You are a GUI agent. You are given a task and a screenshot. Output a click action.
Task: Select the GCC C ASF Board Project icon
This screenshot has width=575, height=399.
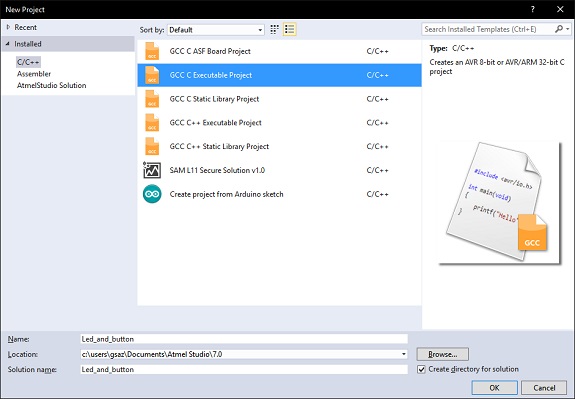(152, 51)
